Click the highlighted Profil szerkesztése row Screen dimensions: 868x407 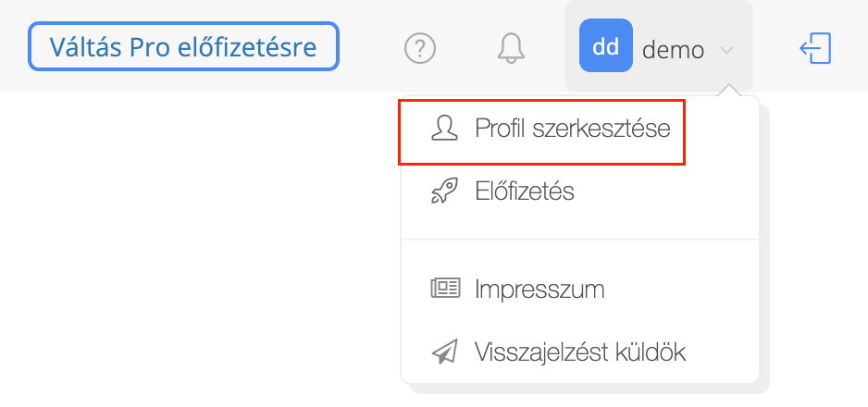tap(542, 131)
